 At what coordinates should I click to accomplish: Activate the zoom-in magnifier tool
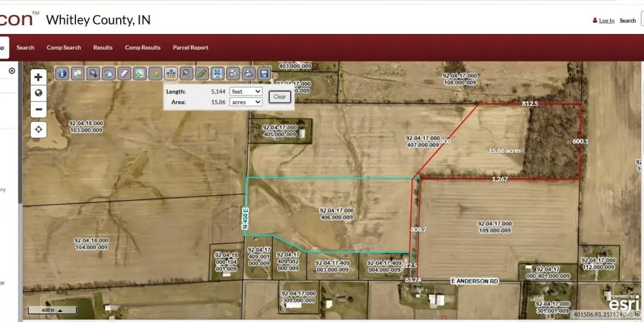[93, 74]
